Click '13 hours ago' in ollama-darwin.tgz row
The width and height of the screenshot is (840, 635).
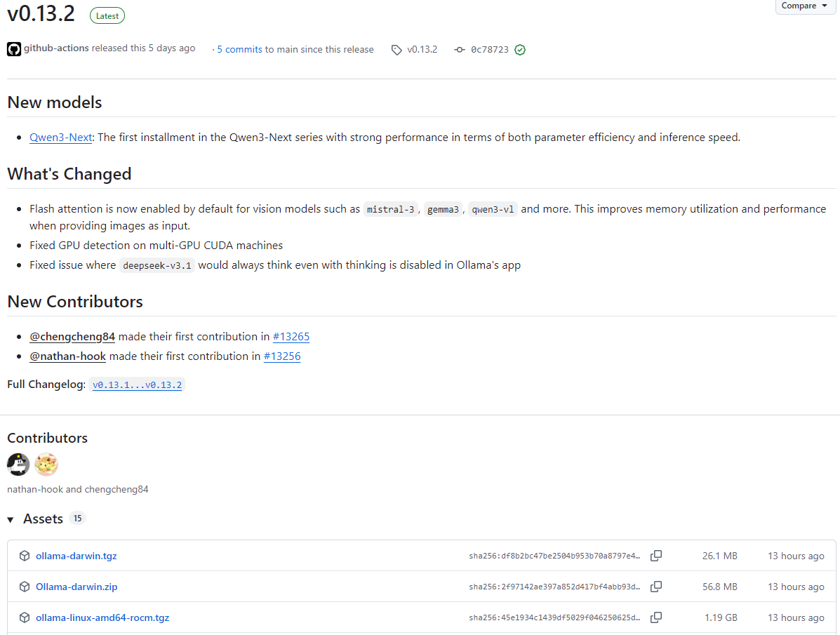pos(796,556)
